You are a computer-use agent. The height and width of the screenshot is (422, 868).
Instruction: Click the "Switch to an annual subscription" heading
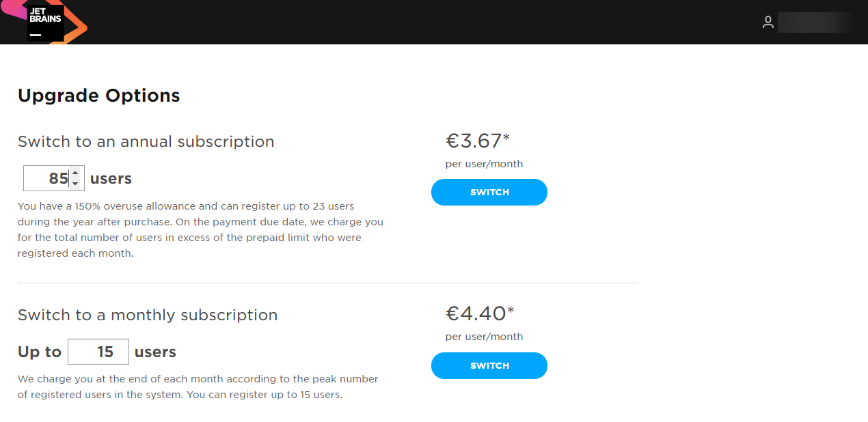[146, 141]
